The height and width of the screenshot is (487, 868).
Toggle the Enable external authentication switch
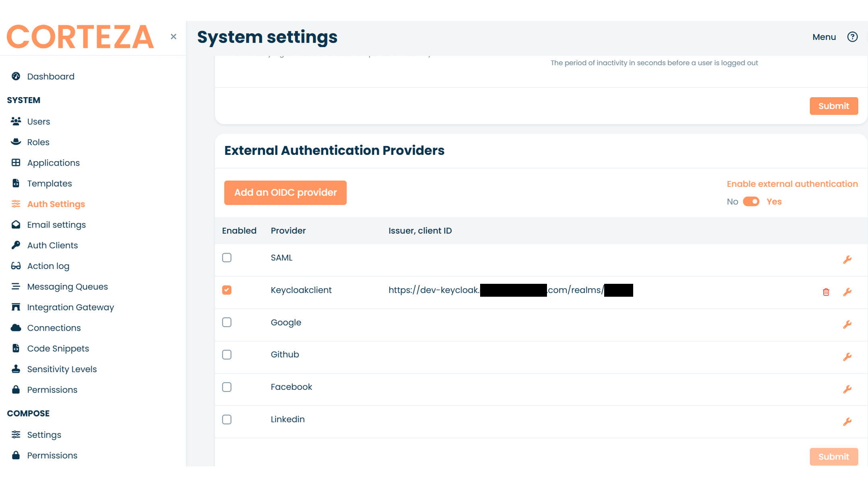(751, 202)
